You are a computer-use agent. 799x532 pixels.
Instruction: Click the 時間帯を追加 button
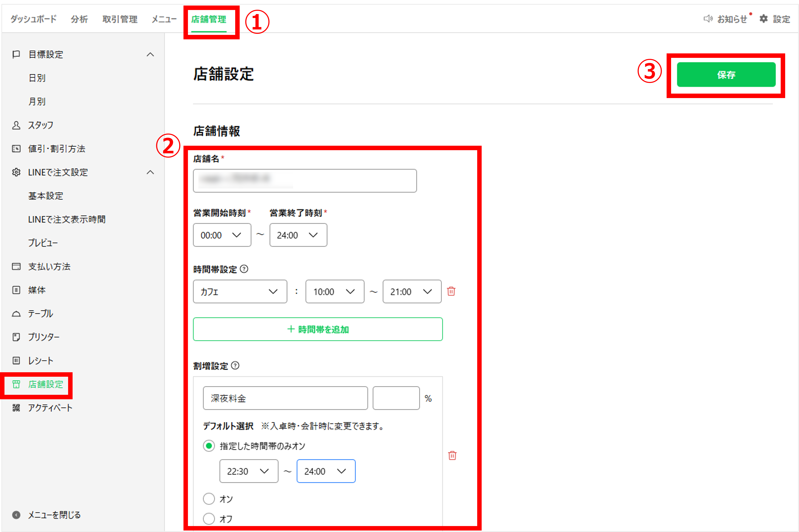318,329
